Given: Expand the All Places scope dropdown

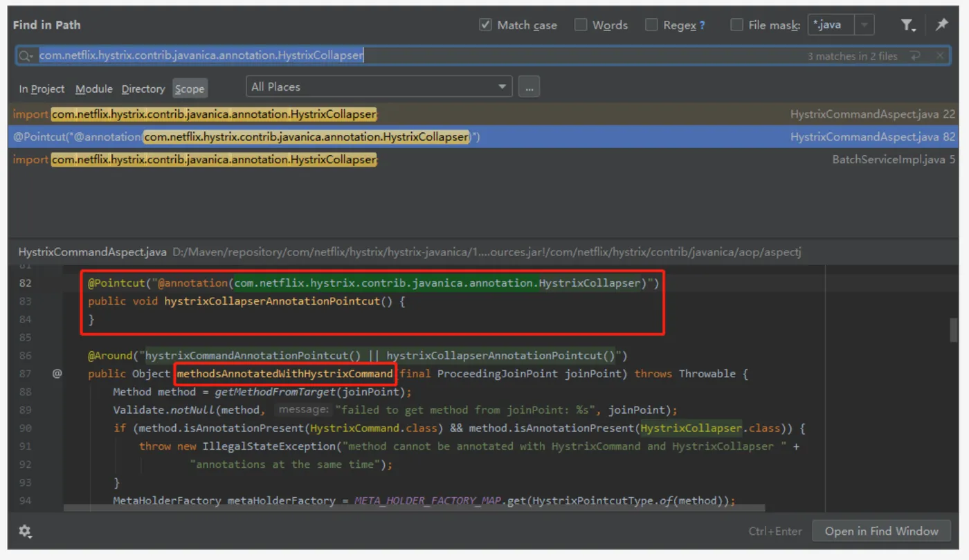Looking at the screenshot, I should tap(502, 87).
